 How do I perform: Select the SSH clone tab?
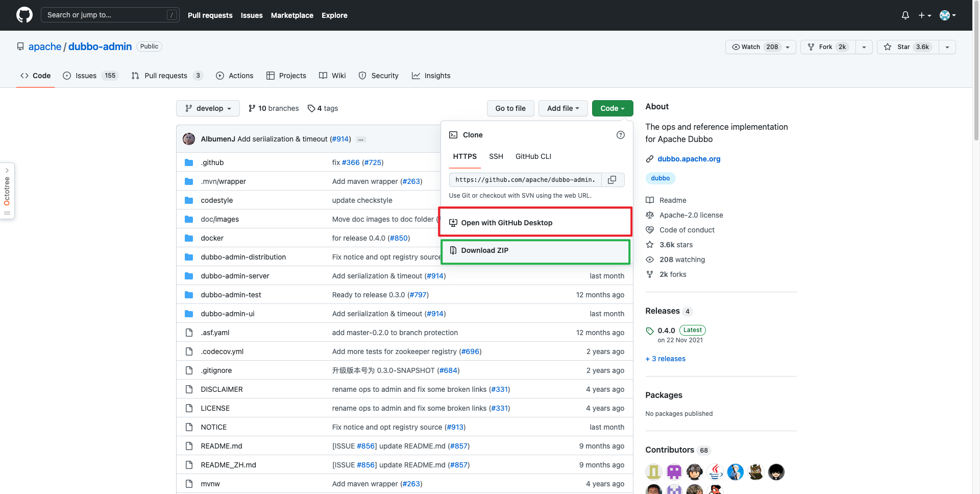pyautogui.click(x=496, y=156)
